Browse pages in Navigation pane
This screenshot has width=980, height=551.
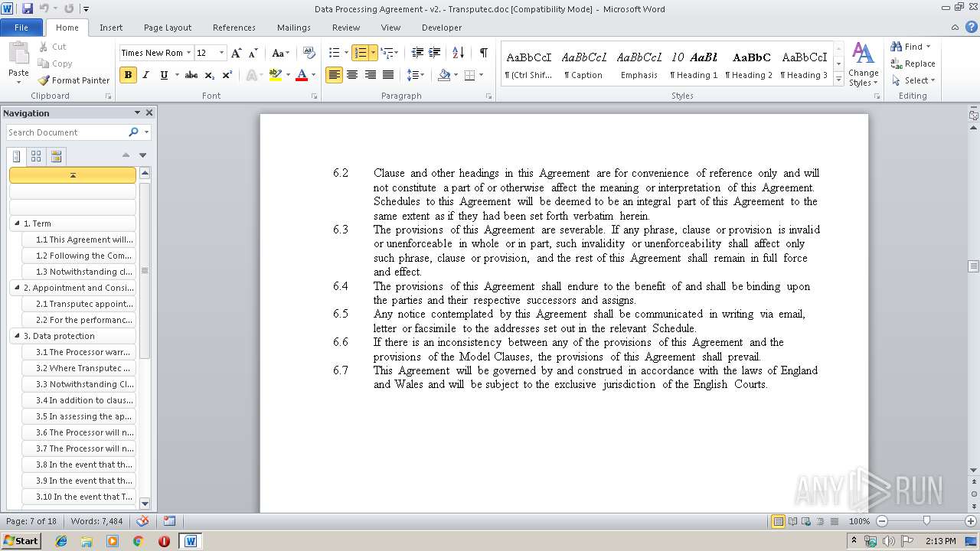point(36,156)
